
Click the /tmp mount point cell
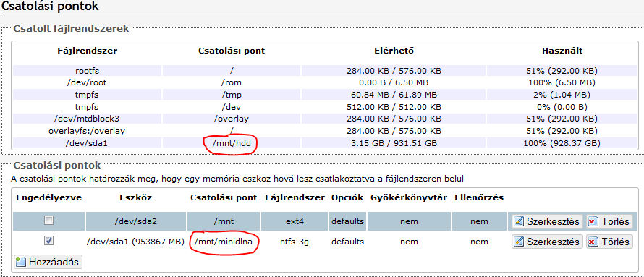[x=232, y=95]
